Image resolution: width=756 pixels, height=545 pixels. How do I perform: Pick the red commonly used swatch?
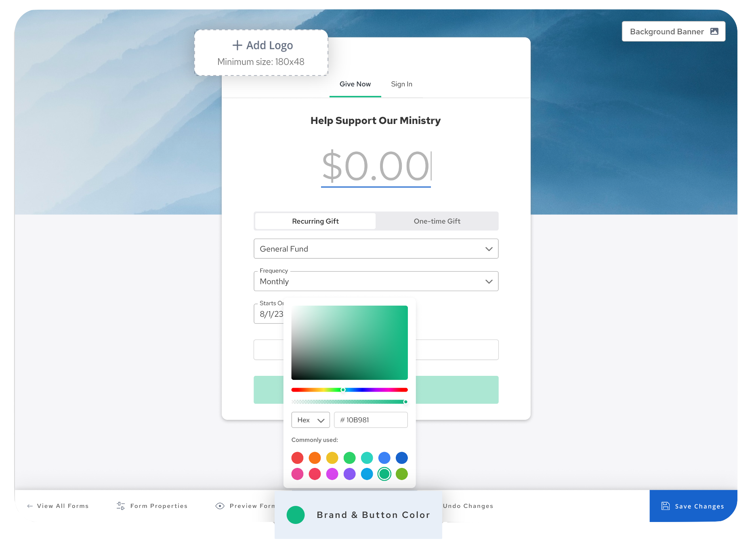point(297,458)
